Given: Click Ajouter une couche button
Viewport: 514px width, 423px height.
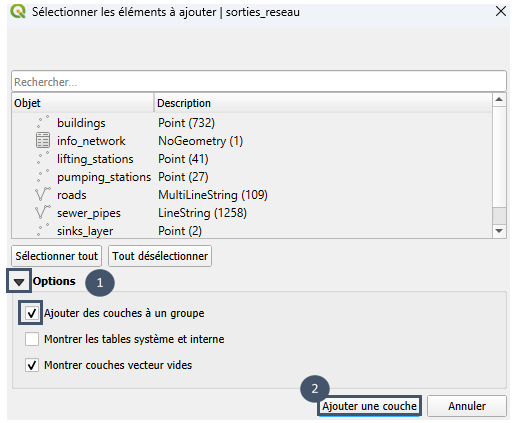Looking at the screenshot, I should coord(369,406).
